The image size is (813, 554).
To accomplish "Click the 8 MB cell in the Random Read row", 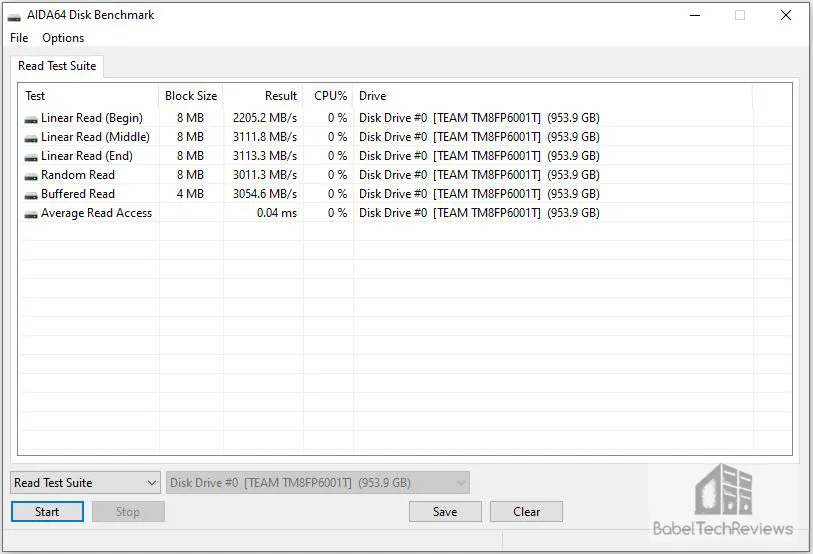I will [x=190, y=175].
